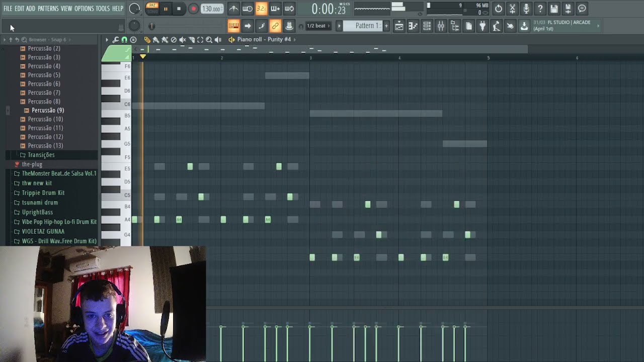
Task: Open the TOOLS menu
Action: pyautogui.click(x=103, y=9)
